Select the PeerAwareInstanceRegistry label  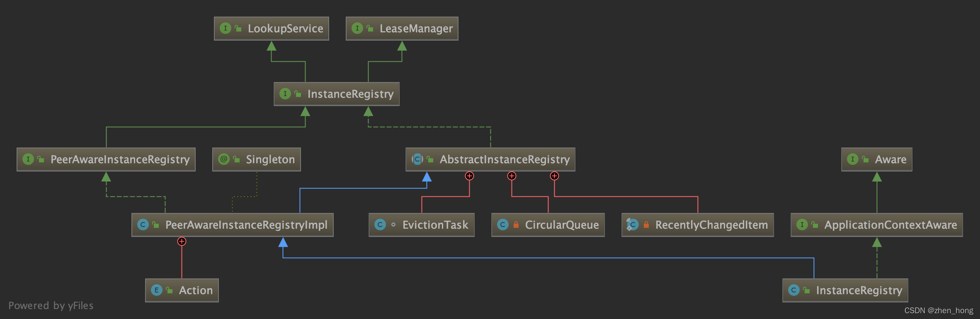tap(120, 159)
